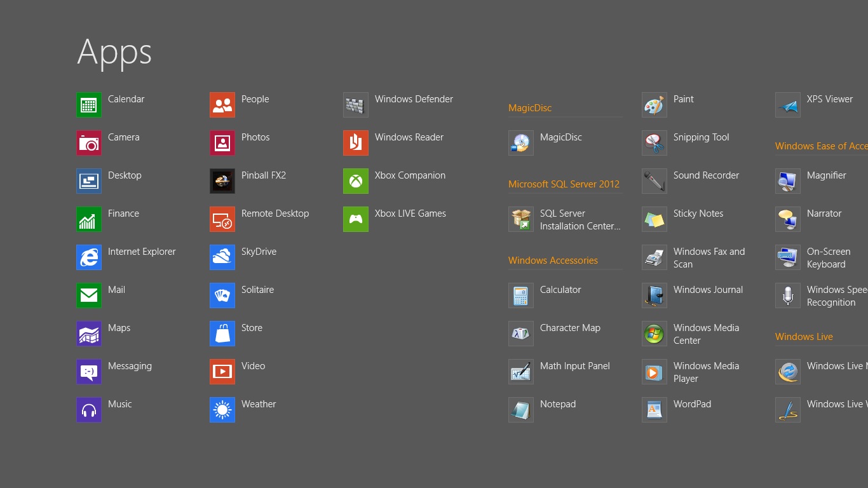Open Xbox LIVE Games controller icon
Screen dimensions: 868x488
(356, 219)
